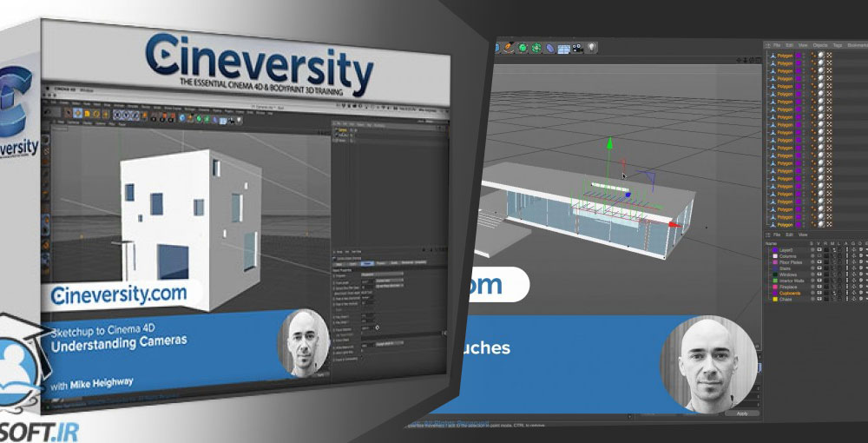Open the green Subdivision Surface generator icon
The image size is (868, 443).
[x=523, y=48]
